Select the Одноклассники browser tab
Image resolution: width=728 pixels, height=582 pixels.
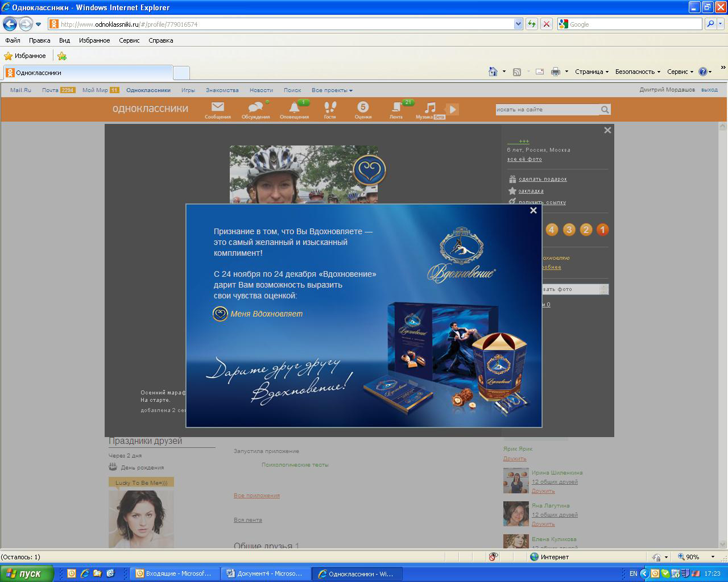pyautogui.click(x=88, y=73)
